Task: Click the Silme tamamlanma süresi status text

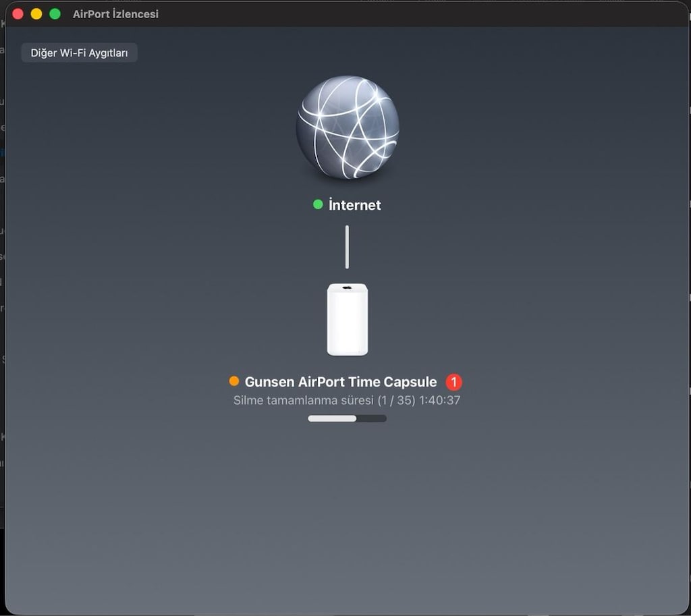Action: (347, 400)
